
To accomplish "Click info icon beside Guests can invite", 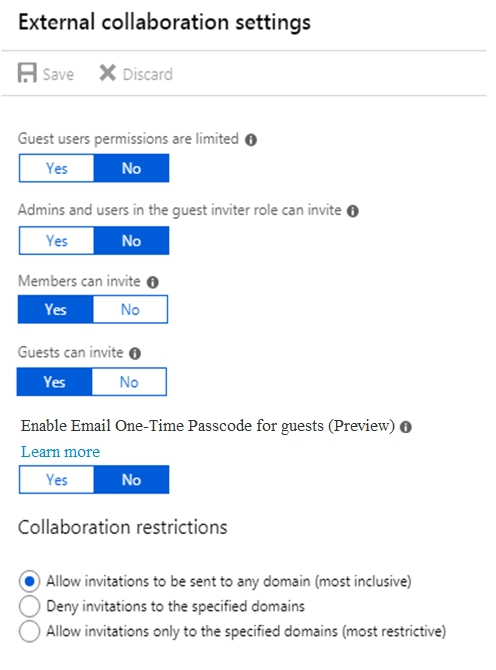I will (x=135, y=354).
